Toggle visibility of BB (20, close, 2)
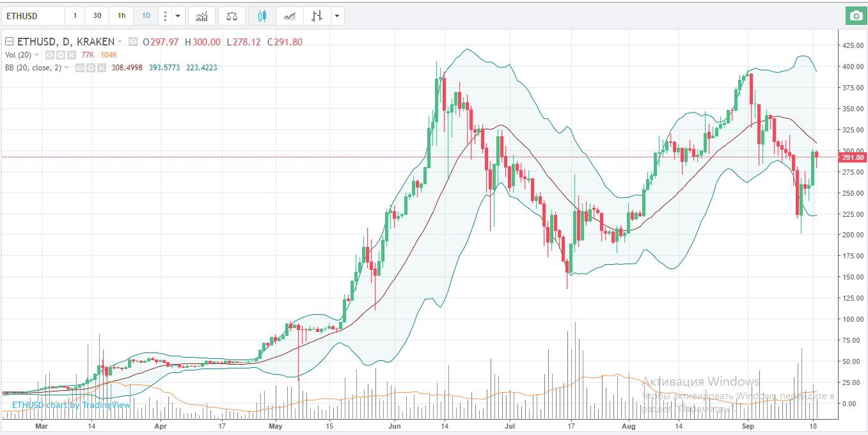This screenshot has height=435, width=868. coord(81,67)
